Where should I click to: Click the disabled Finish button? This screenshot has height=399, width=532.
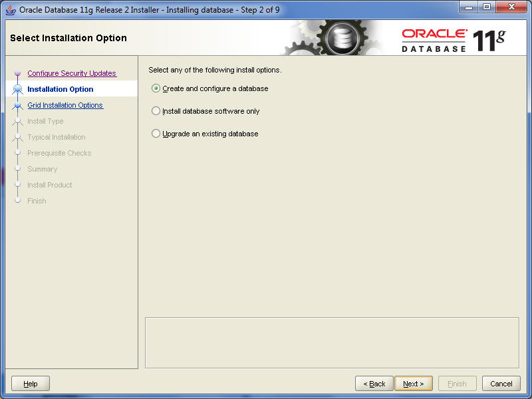coord(457,384)
